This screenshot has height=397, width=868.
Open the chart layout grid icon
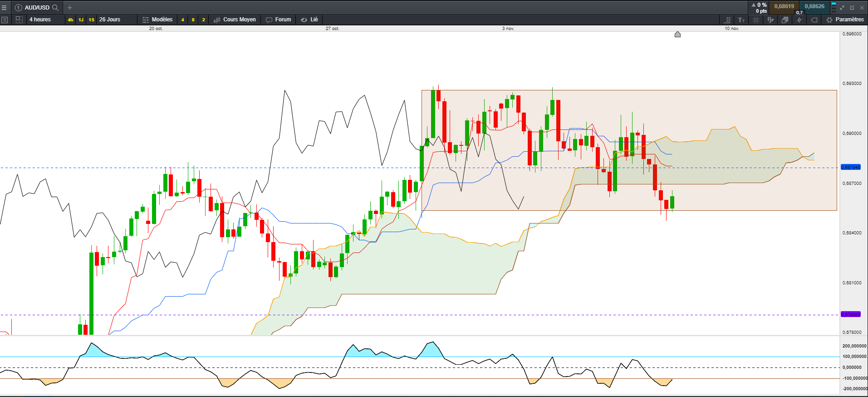pyautogui.click(x=19, y=20)
